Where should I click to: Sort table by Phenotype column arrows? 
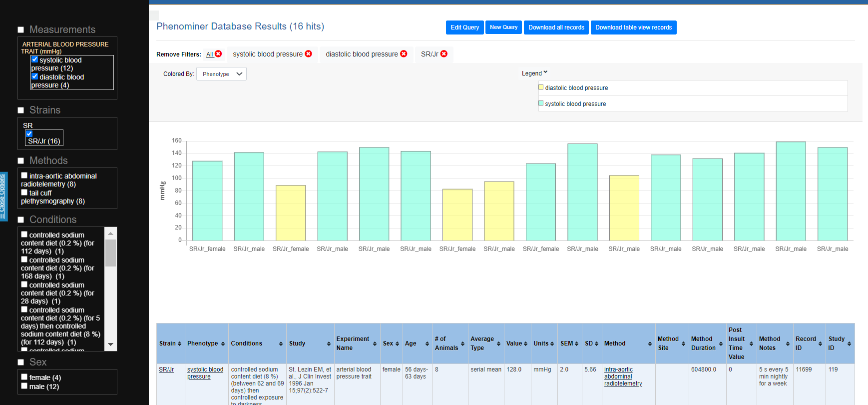tap(223, 344)
